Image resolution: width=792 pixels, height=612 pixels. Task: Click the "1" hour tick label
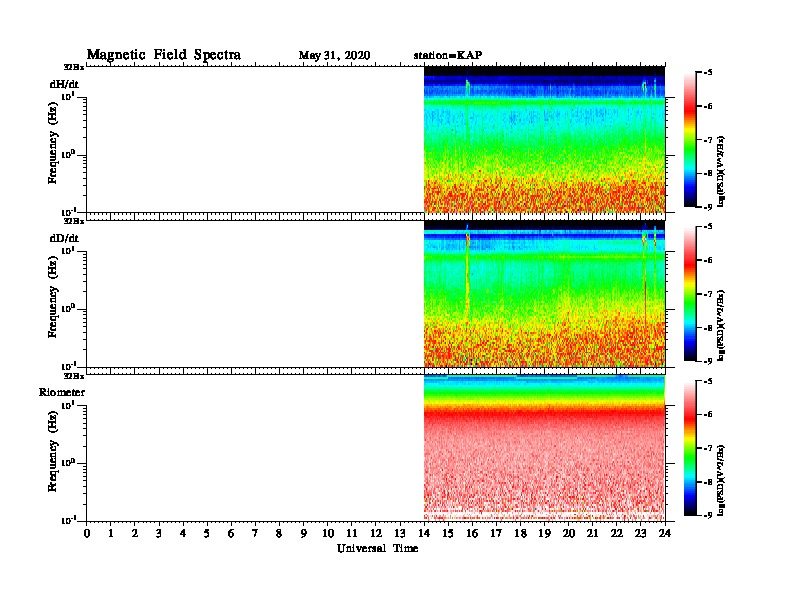coord(111,533)
